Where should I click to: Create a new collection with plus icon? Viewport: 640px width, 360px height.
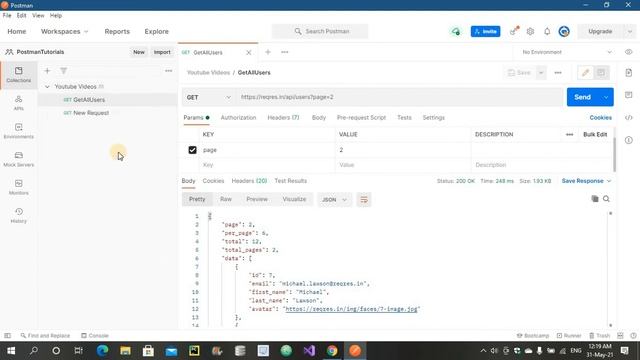(47, 71)
